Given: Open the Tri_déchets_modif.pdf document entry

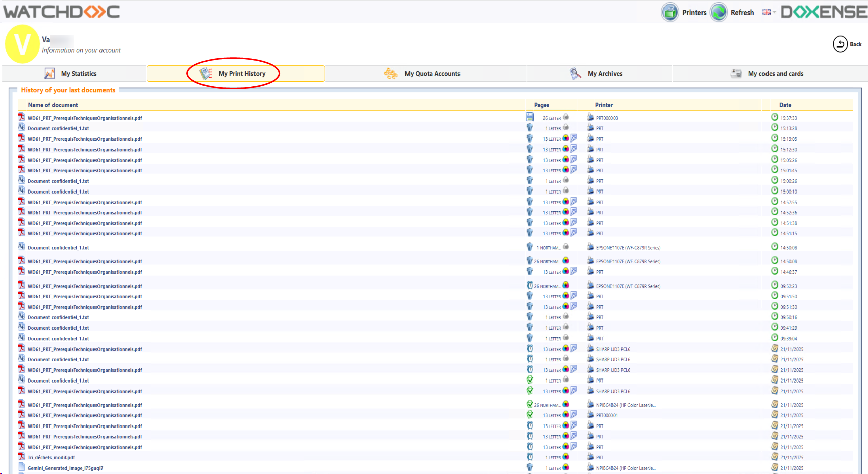Looking at the screenshot, I should (51, 458).
